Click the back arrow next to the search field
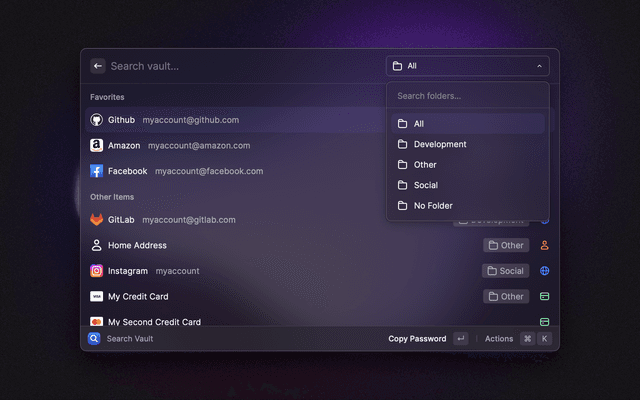 pyautogui.click(x=98, y=66)
